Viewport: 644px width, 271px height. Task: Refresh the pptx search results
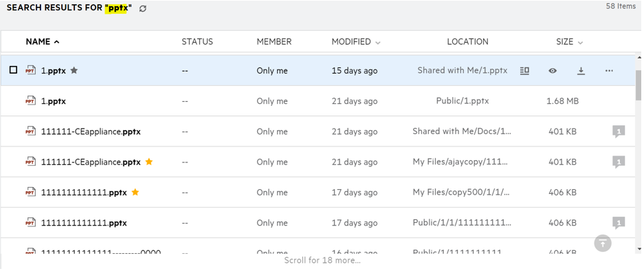[142, 9]
